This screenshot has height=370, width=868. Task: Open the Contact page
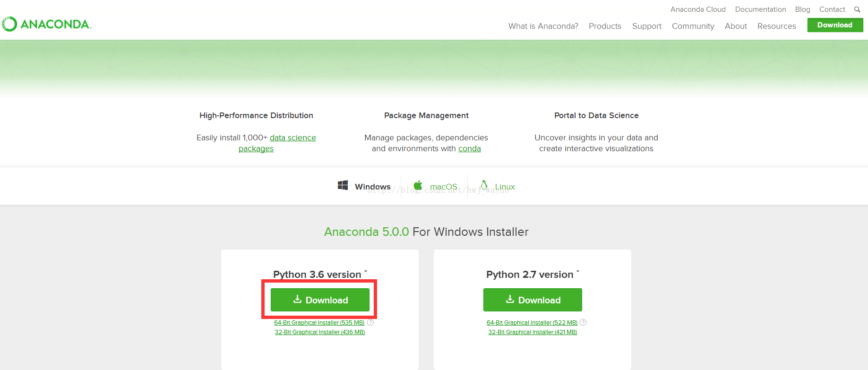[x=832, y=9]
